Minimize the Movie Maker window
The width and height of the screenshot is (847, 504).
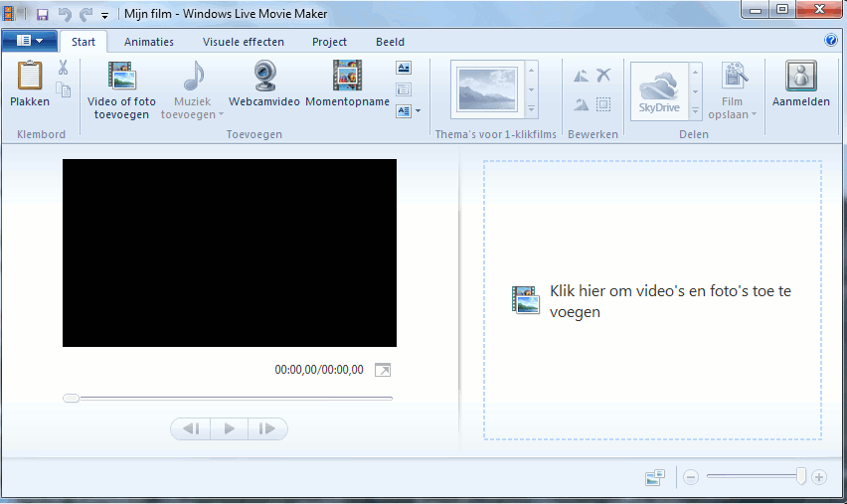(x=756, y=9)
